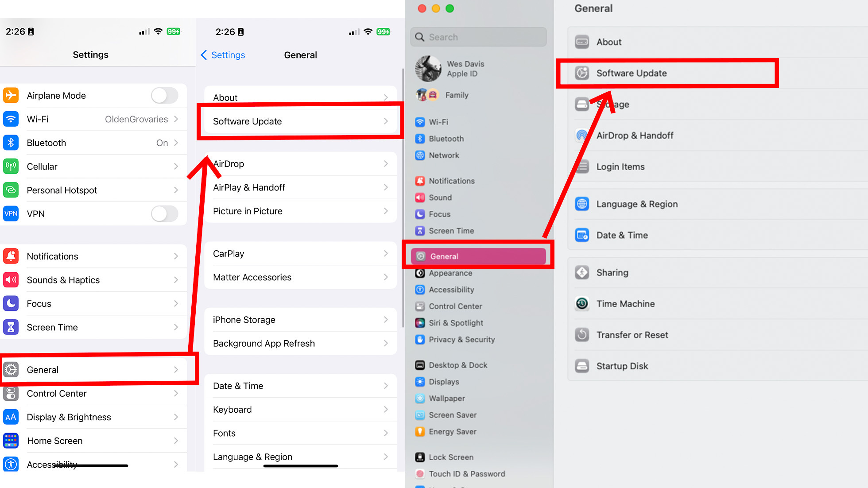Expand the Personal Hotspot row
This screenshot has width=868, height=488.
[x=176, y=190]
